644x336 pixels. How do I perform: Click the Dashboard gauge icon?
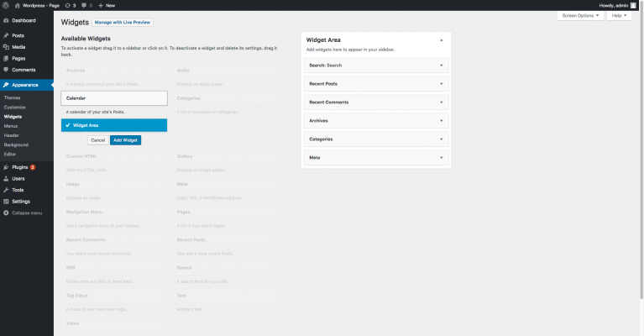point(6,20)
